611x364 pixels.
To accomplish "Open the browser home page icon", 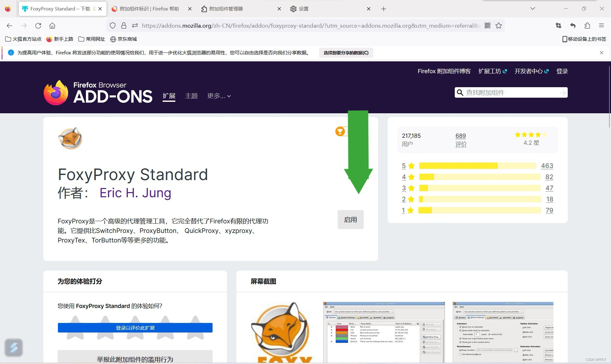I will [x=52, y=26].
